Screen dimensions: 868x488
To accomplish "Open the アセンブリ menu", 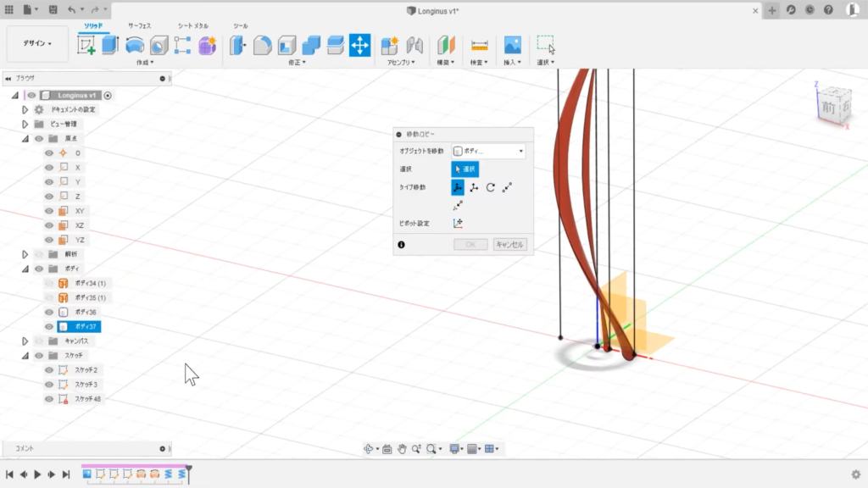I will 401,63.
